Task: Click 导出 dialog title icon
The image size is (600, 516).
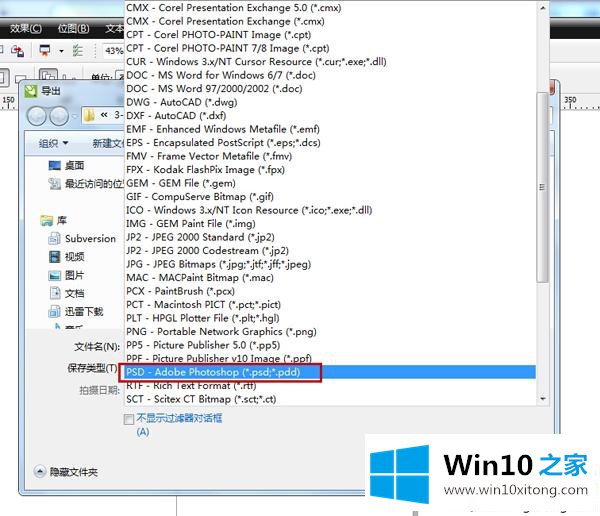Action: coord(31,91)
